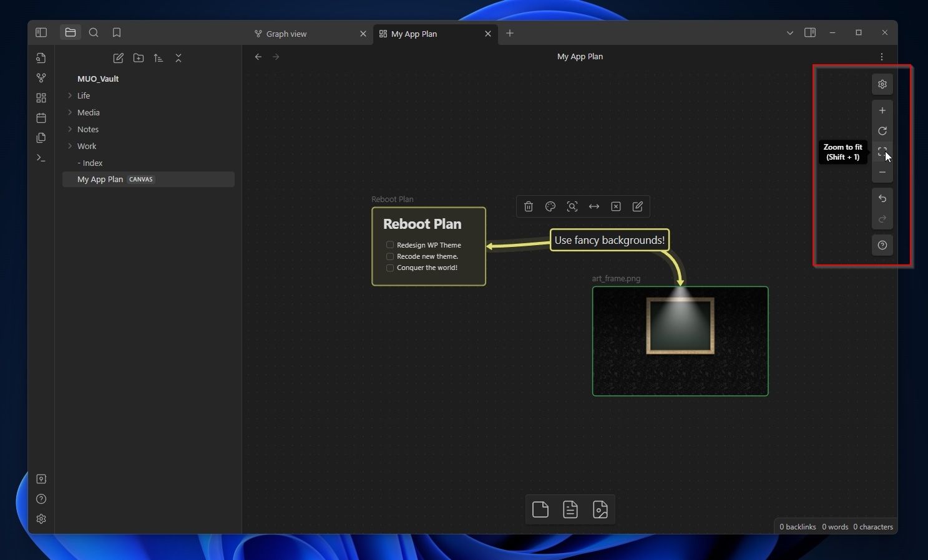Open canvas help question mark button

pos(882,245)
